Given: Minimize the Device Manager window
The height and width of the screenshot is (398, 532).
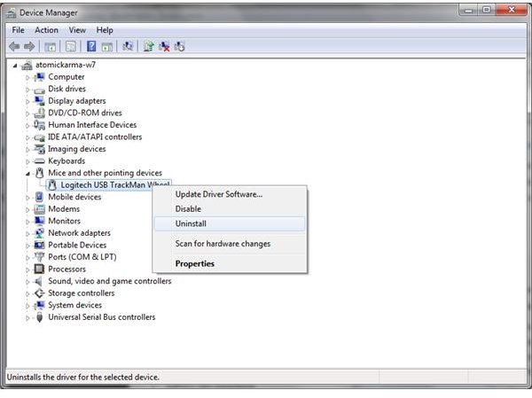Looking at the screenshot, I should click(x=468, y=10).
